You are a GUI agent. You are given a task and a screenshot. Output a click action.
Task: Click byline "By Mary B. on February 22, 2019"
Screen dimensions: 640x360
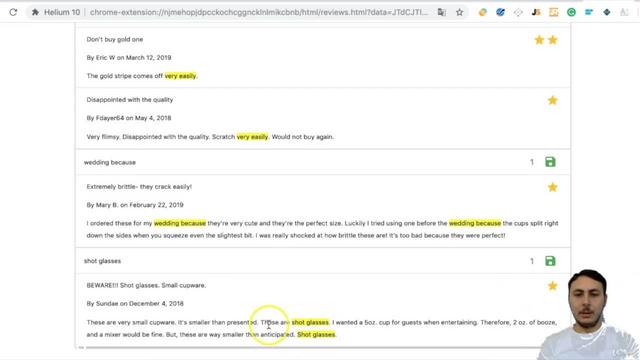click(x=135, y=205)
